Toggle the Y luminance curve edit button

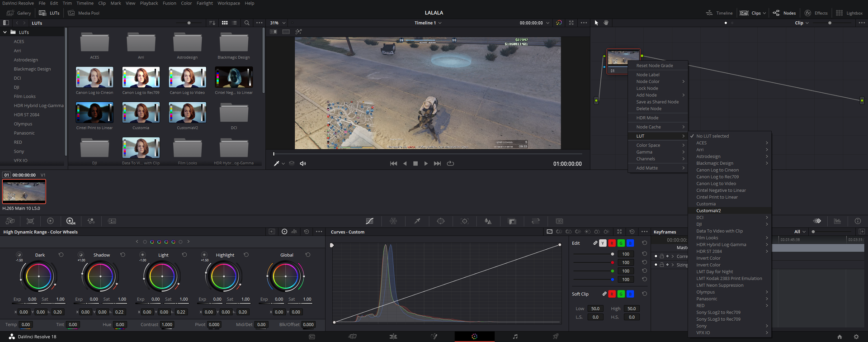(603, 243)
